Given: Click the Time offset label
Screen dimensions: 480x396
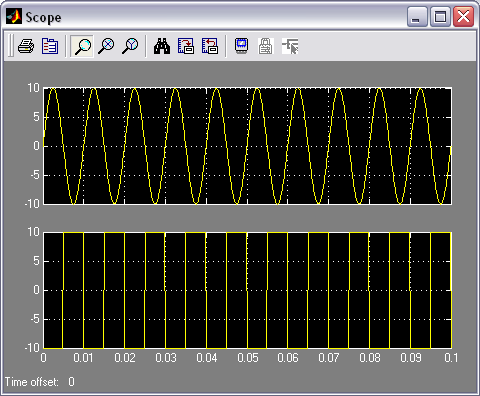Looking at the screenshot, I should [32, 382].
